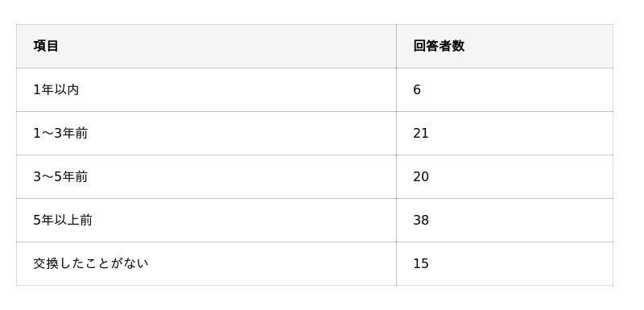
Task: Click empty space right of 交換したことがない text
Action: click(x=272, y=263)
